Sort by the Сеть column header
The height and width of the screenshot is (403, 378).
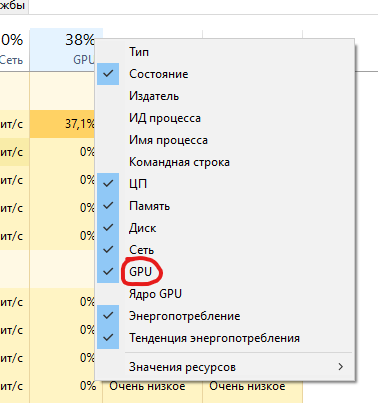pos(15,50)
